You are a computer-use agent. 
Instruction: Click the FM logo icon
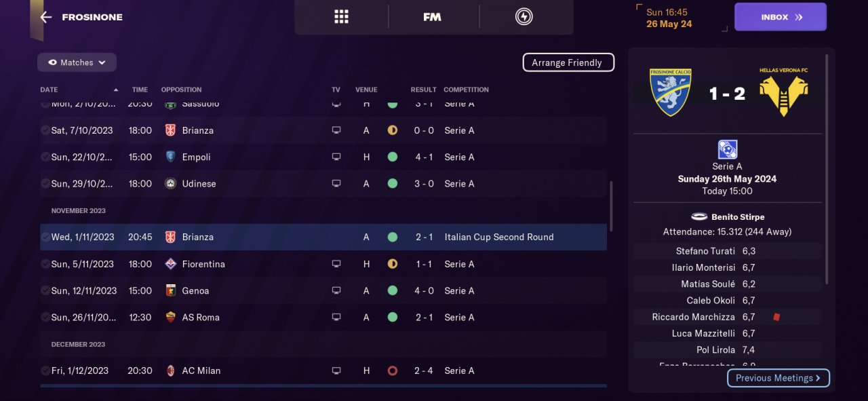point(432,17)
